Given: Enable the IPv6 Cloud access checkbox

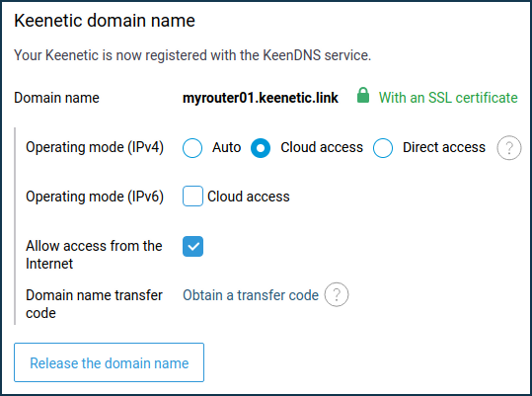Looking at the screenshot, I should pyautogui.click(x=192, y=197).
